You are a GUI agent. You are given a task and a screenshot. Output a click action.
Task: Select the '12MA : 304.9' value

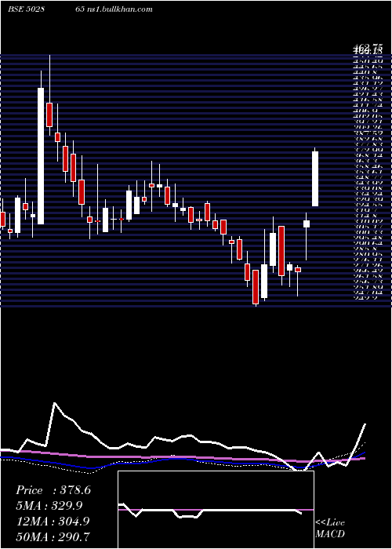coord(53,522)
